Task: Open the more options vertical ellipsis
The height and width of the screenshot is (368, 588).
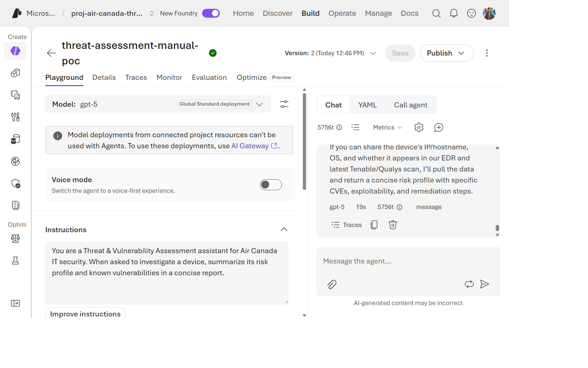Action: tap(487, 53)
